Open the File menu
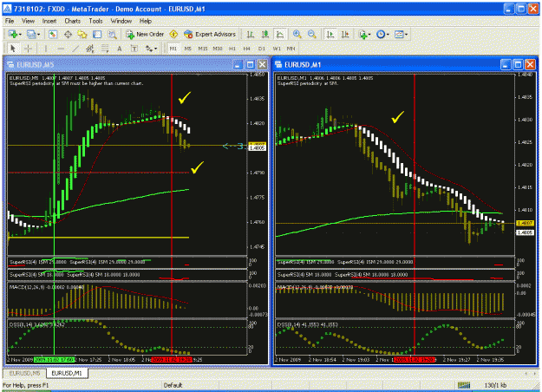This screenshot has width=542, height=392. (x=10, y=21)
